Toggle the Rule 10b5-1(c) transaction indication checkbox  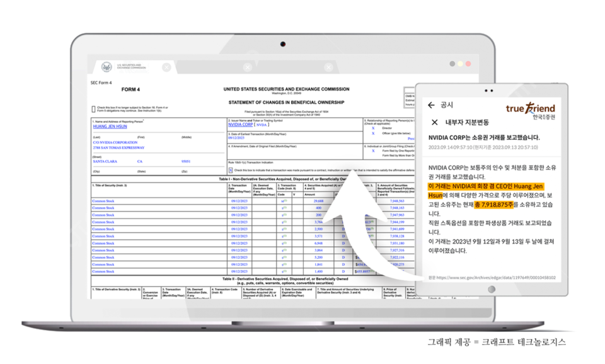click(x=231, y=170)
